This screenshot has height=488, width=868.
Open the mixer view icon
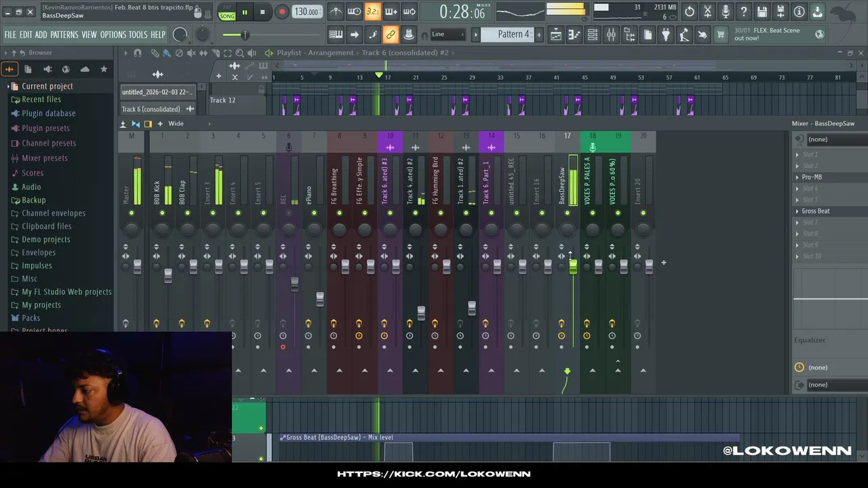pos(611,35)
